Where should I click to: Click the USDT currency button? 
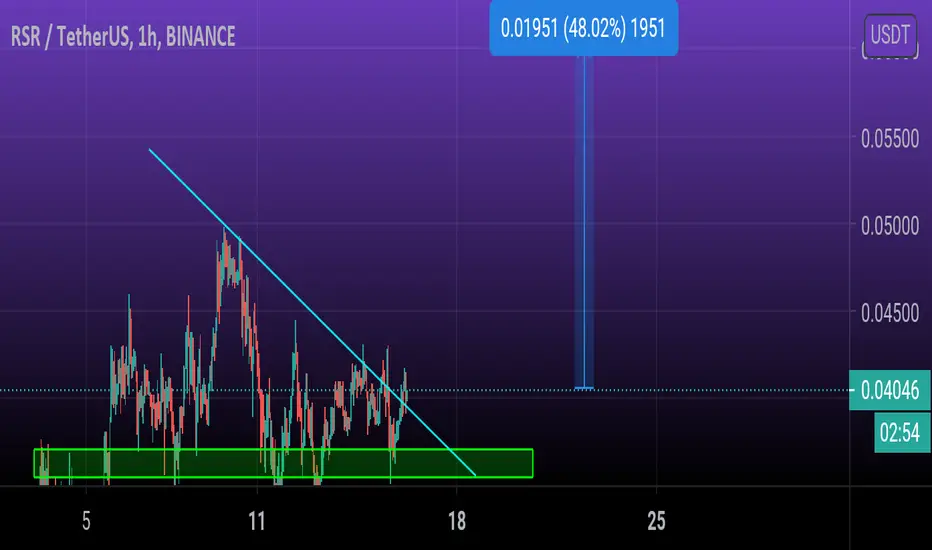(890, 34)
